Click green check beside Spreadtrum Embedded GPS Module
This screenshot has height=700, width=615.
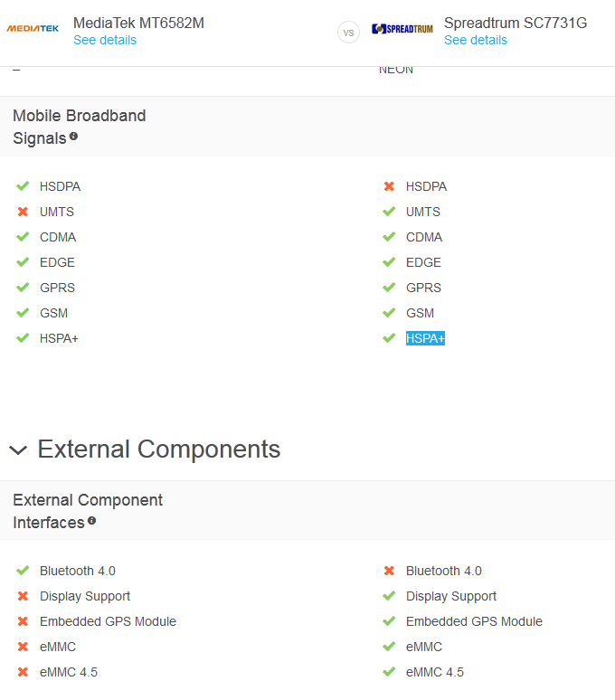[x=389, y=621]
